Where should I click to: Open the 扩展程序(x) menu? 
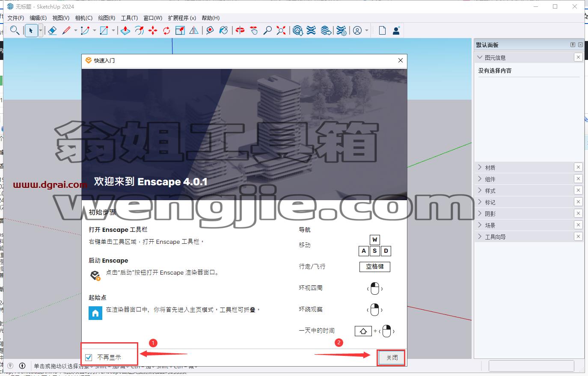182,18
